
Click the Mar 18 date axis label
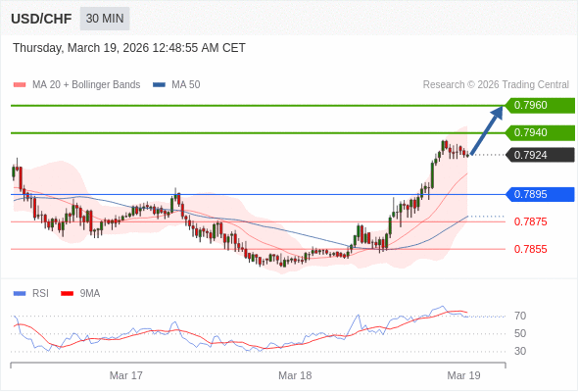pyautogui.click(x=295, y=375)
